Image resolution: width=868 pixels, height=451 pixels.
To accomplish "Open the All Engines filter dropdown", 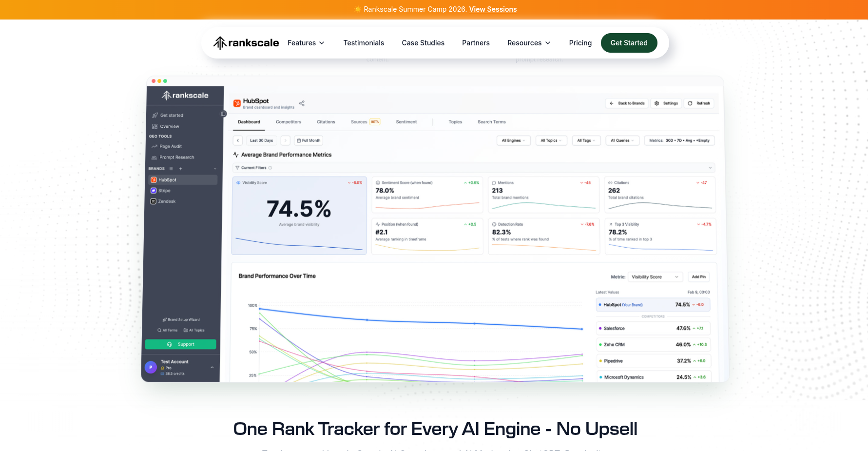I will (x=514, y=140).
